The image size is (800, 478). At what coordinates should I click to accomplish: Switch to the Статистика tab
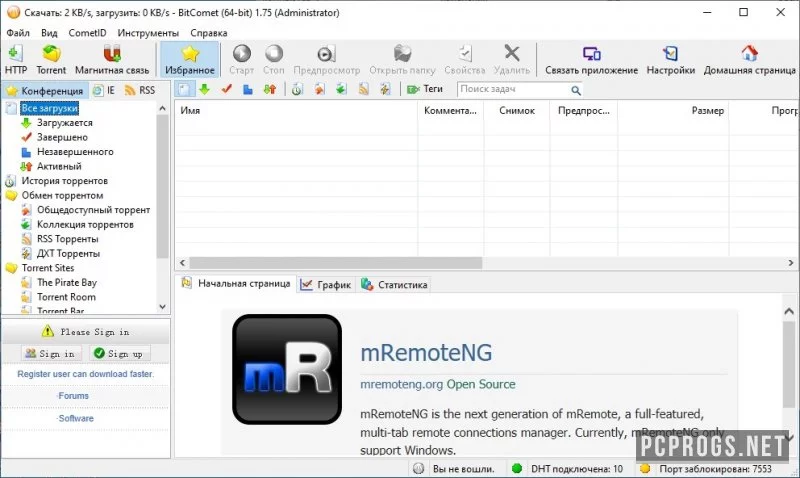394,285
